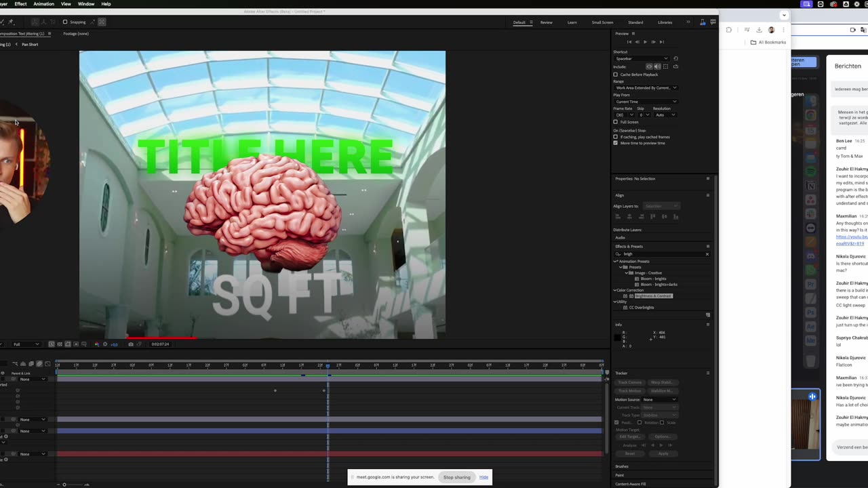Open the preview Resolution Auto dropdown
The image size is (868, 488).
click(665, 115)
